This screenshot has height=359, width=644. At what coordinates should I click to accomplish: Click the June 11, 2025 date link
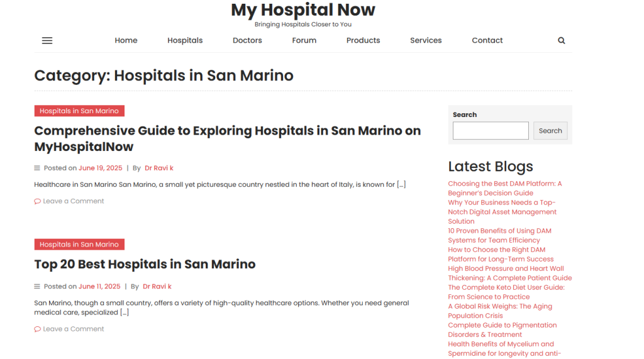click(99, 286)
